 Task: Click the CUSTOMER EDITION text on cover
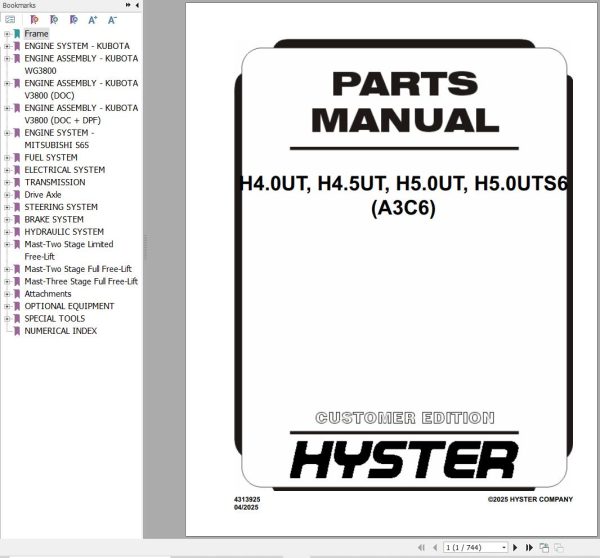click(x=405, y=418)
